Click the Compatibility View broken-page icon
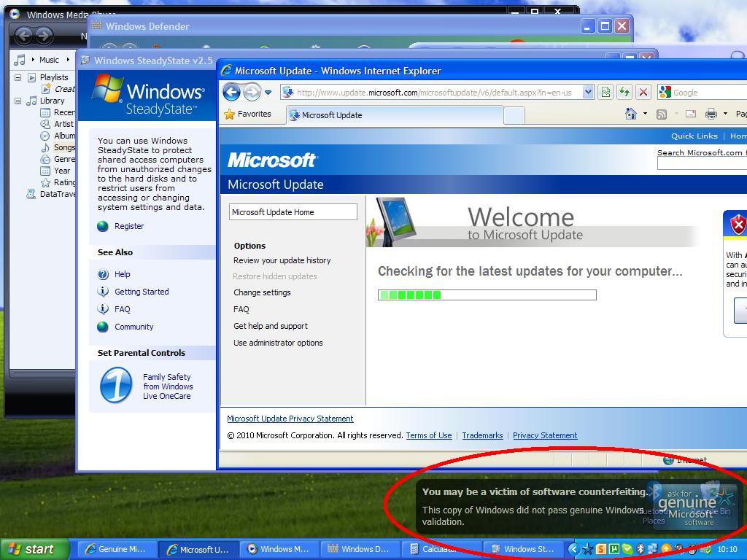 605,93
